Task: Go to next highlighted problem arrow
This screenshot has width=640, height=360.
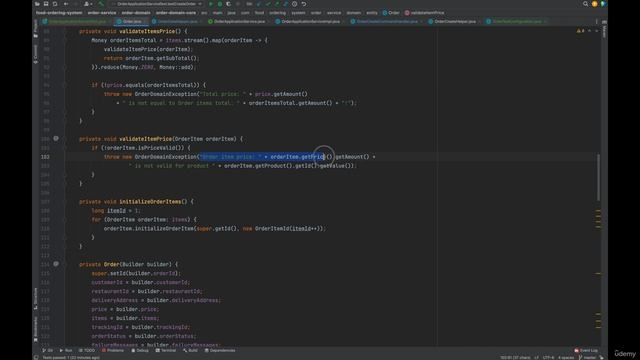Action: (596, 31)
